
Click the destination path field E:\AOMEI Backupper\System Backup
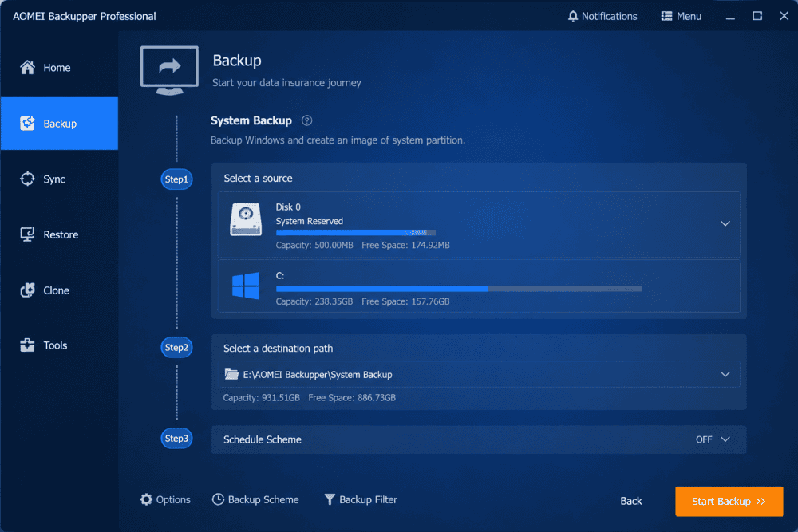tap(479, 374)
